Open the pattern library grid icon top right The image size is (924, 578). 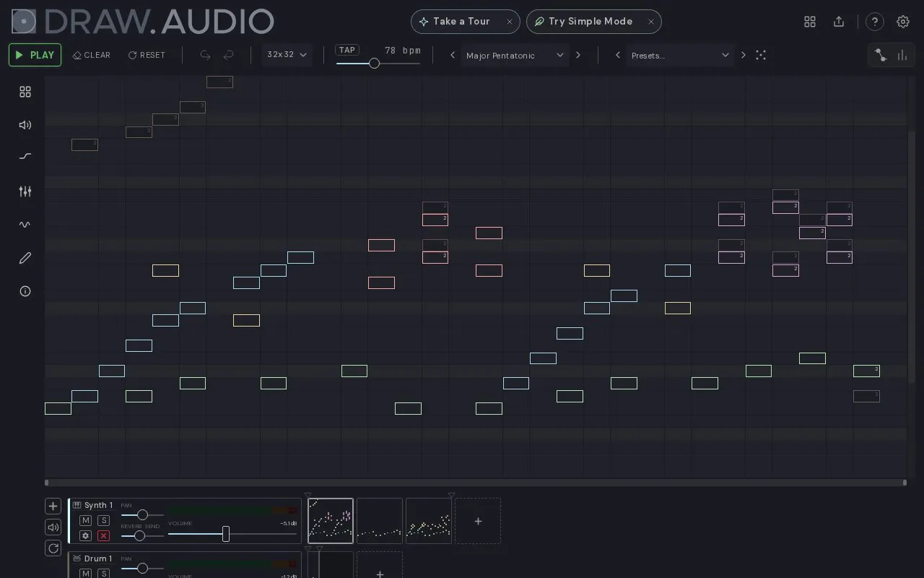click(x=810, y=22)
